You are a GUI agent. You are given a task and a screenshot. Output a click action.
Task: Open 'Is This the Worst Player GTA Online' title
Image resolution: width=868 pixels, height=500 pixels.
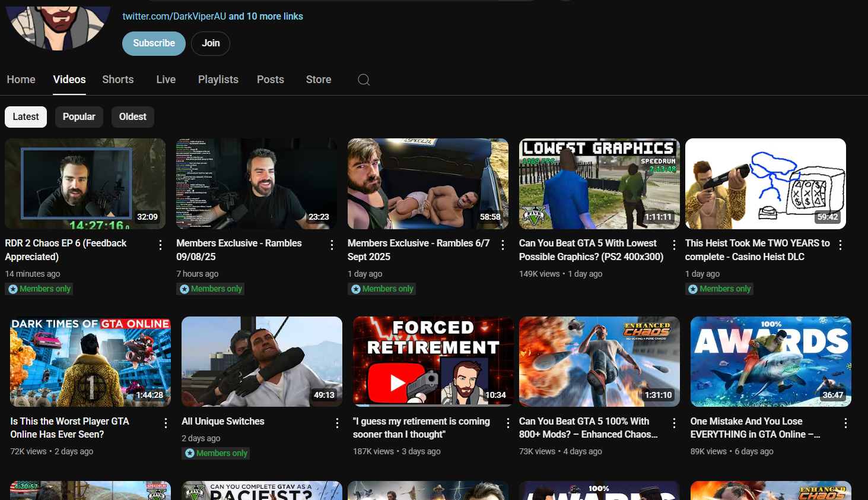69,428
